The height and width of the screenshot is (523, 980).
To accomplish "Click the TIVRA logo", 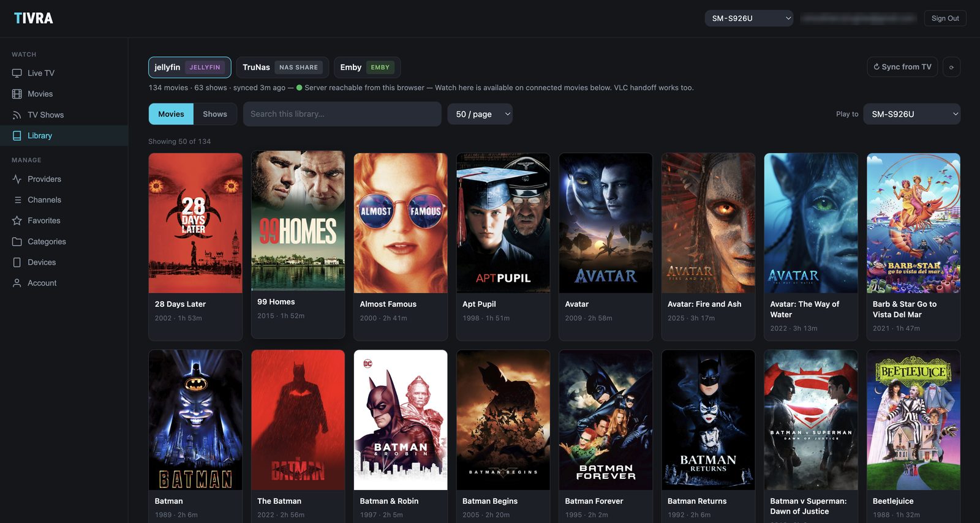I will point(34,18).
